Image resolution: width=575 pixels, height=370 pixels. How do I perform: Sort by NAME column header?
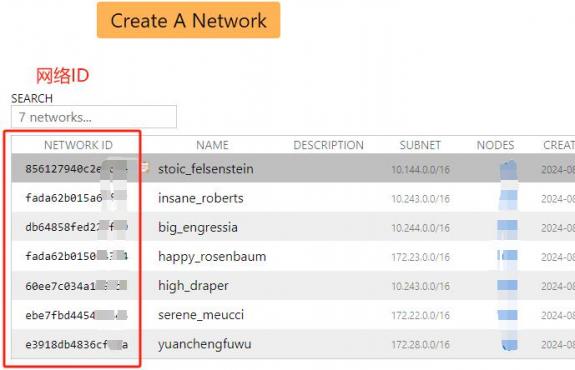[212, 145]
